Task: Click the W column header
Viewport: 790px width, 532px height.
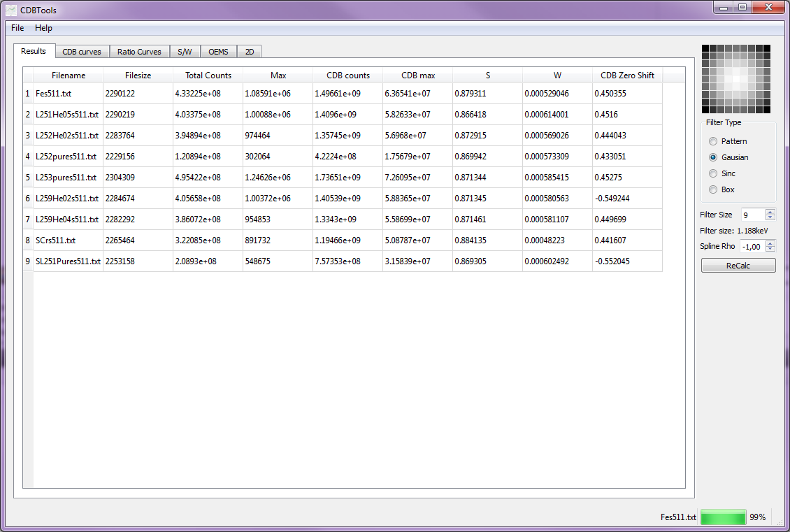Action: tap(557, 75)
